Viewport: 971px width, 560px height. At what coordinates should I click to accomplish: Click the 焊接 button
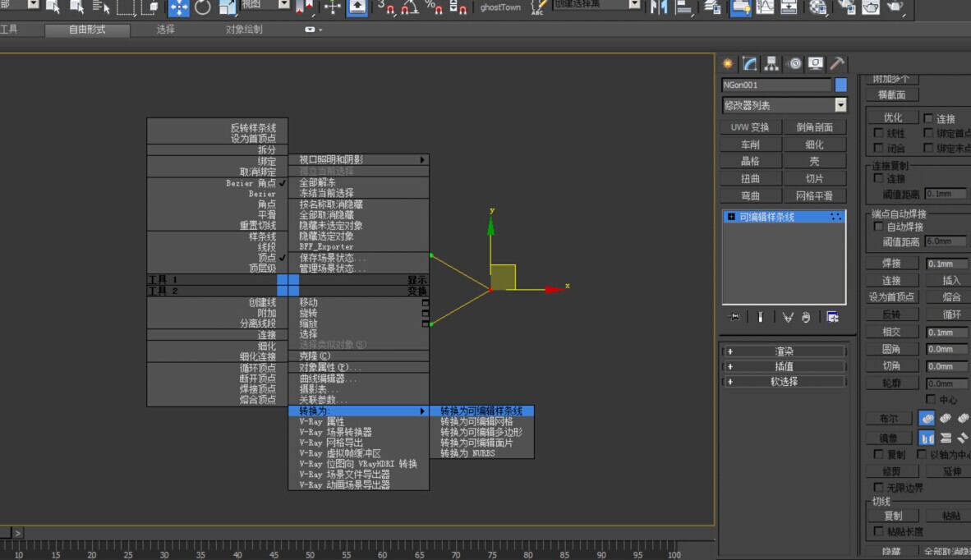click(892, 263)
